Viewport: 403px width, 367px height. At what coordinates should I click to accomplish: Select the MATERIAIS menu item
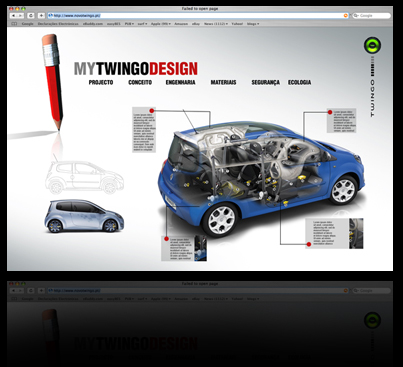pyautogui.click(x=223, y=82)
